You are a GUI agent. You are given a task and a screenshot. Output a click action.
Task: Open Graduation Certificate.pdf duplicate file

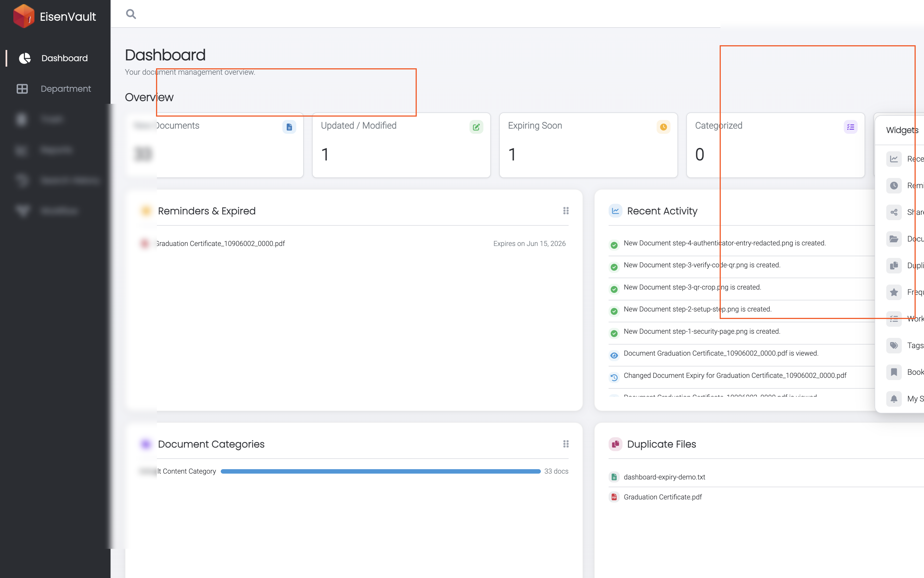(663, 497)
